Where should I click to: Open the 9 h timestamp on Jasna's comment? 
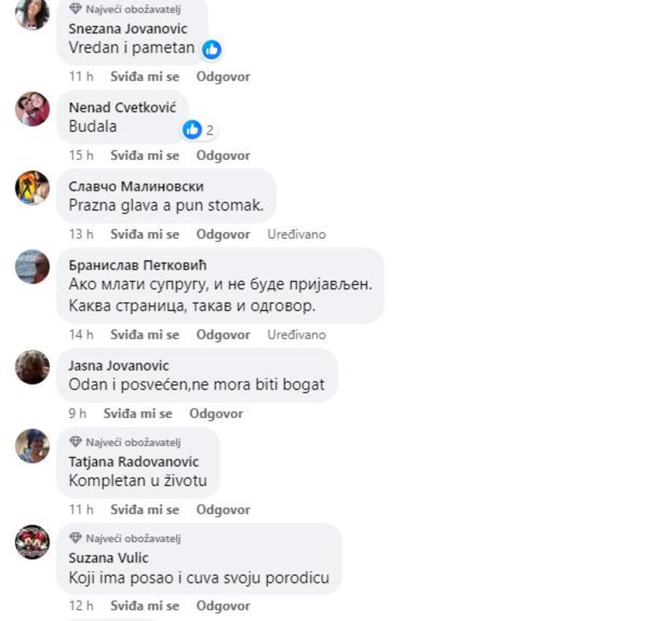click(x=77, y=413)
